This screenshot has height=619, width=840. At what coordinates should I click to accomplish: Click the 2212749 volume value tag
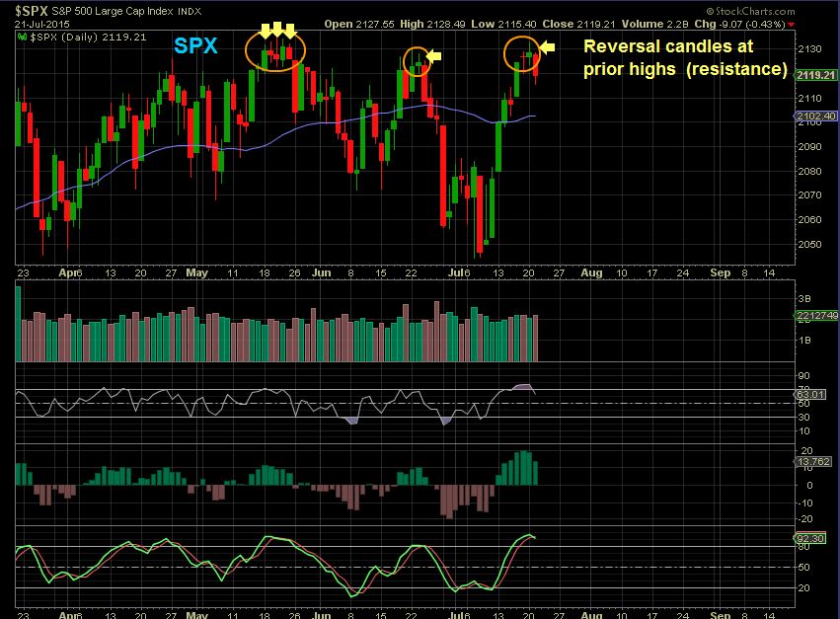point(816,316)
